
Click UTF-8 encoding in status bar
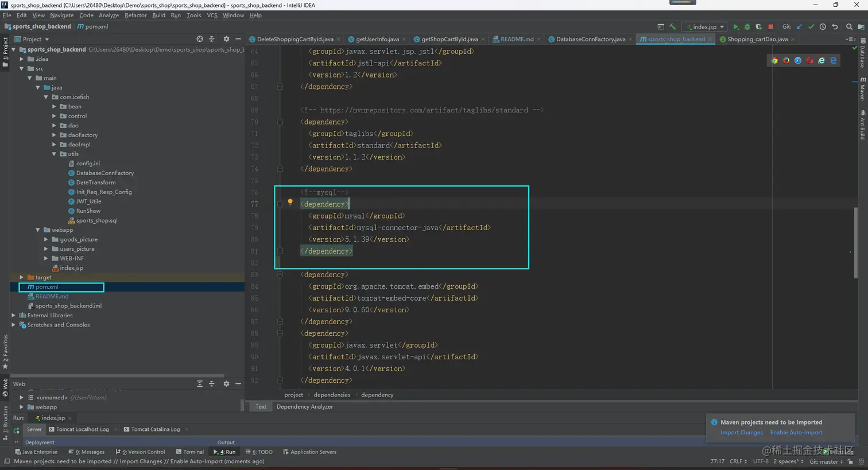761,461
